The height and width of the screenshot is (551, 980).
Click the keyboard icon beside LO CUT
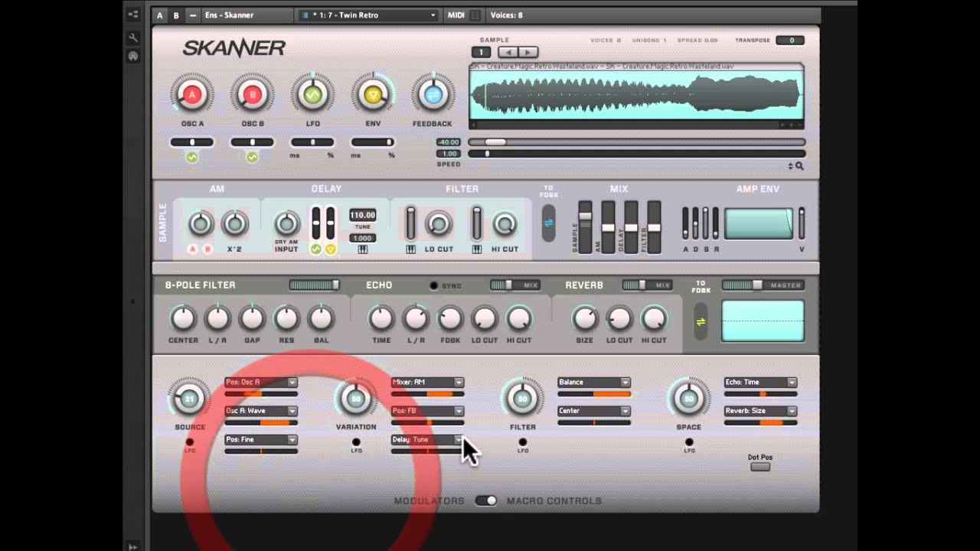tap(410, 249)
